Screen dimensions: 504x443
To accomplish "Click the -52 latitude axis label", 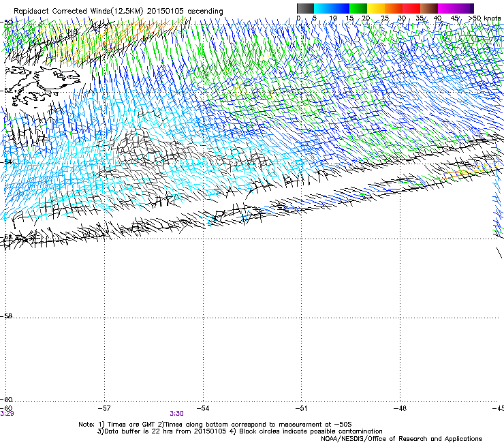I will click(6, 91).
